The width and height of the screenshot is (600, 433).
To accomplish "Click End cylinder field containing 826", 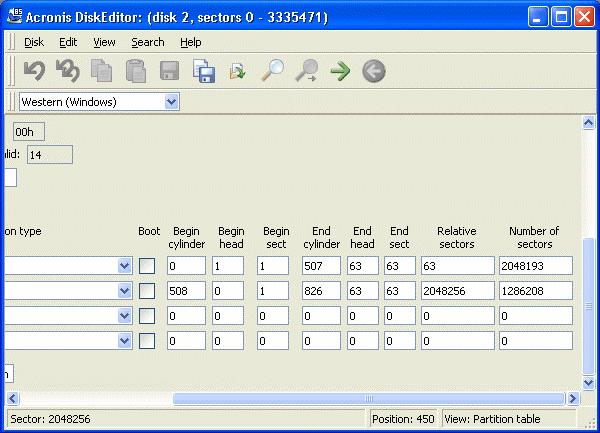I will tap(321, 291).
